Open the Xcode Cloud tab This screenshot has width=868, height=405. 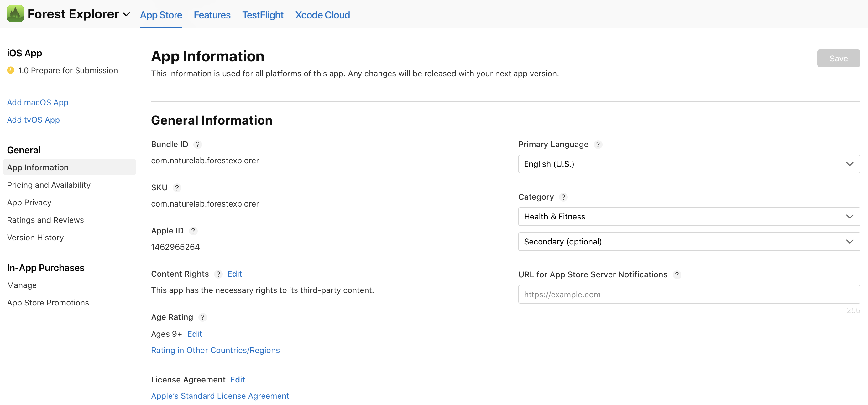click(322, 15)
